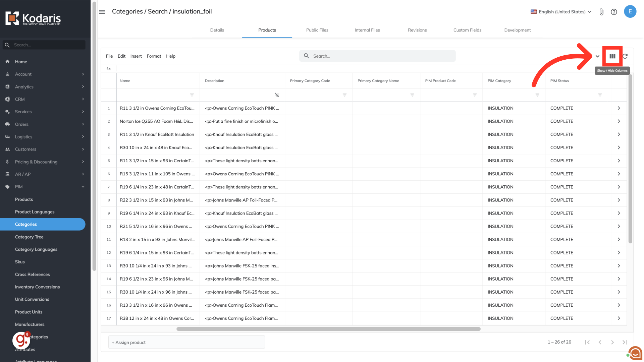Open the attachments paperclip icon
The height and width of the screenshot is (362, 644).
tap(601, 12)
